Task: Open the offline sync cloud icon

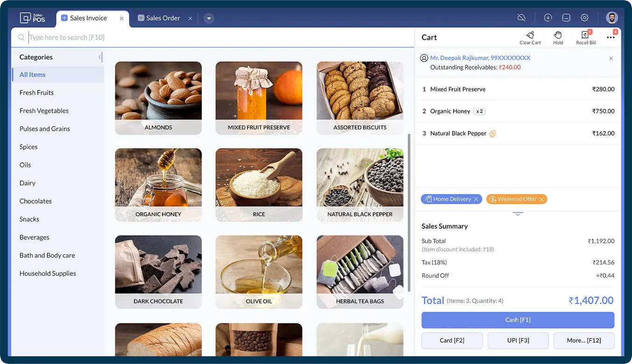Action: pyautogui.click(x=521, y=18)
